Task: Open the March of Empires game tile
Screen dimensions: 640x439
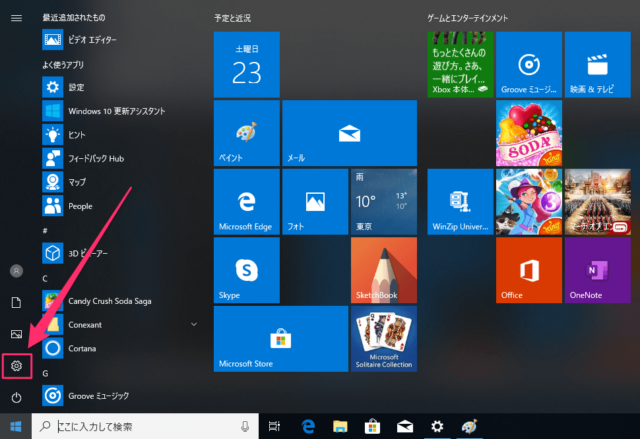Action: tap(598, 202)
